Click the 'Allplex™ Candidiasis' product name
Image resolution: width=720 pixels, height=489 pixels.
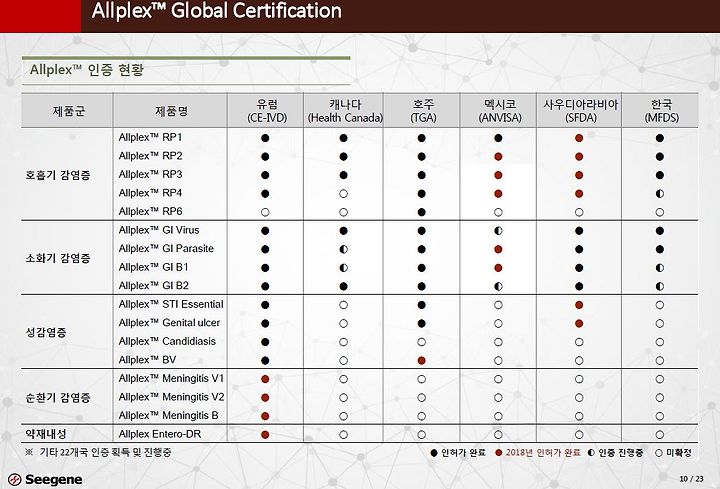tap(167, 341)
